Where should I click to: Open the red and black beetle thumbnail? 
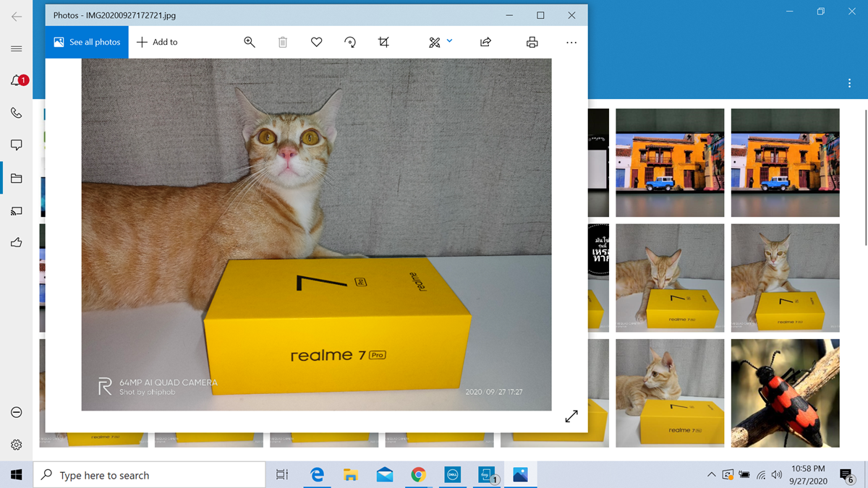pyautogui.click(x=786, y=393)
